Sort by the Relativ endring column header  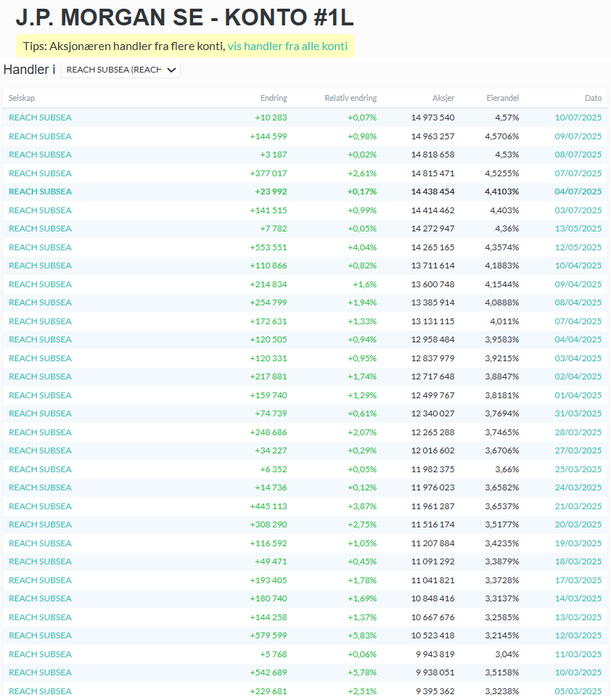[x=350, y=98]
